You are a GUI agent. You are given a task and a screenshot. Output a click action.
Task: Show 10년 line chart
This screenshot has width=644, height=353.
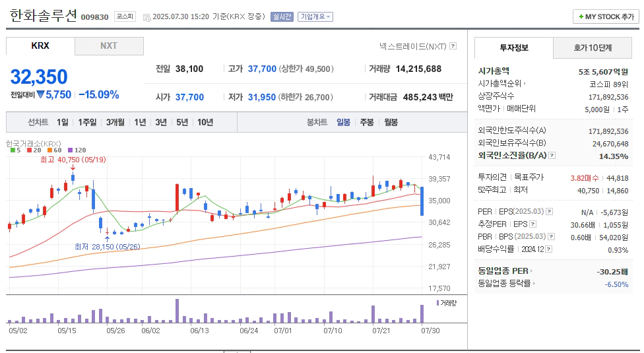[x=205, y=122]
